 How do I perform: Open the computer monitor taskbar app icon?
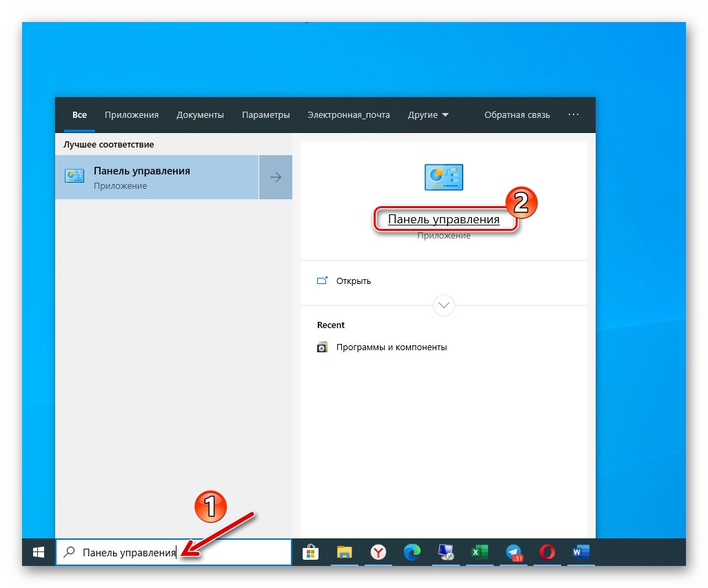[x=446, y=552]
